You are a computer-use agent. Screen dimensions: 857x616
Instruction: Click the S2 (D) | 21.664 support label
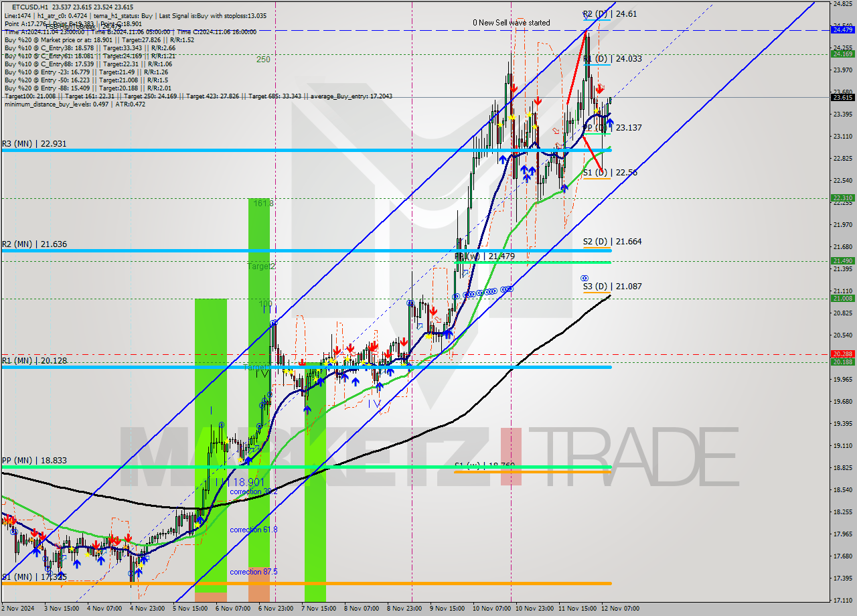pyautogui.click(x=612, y=242)
